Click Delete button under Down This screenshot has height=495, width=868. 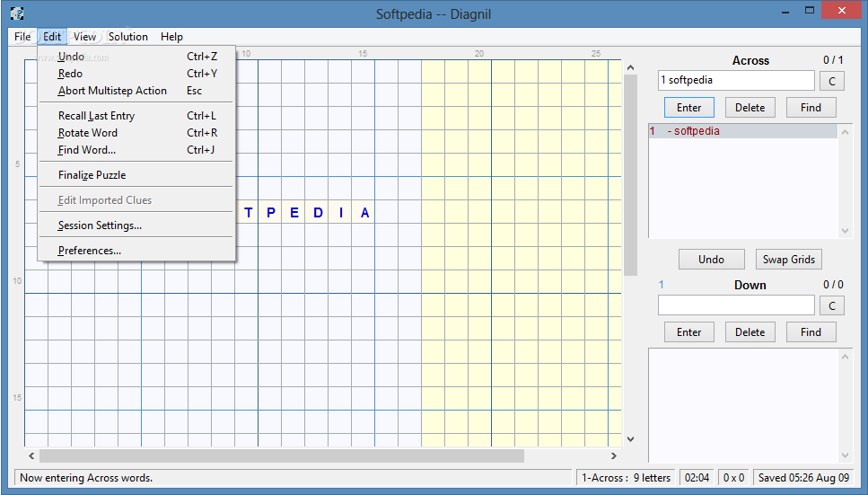(x=750, y=332)
